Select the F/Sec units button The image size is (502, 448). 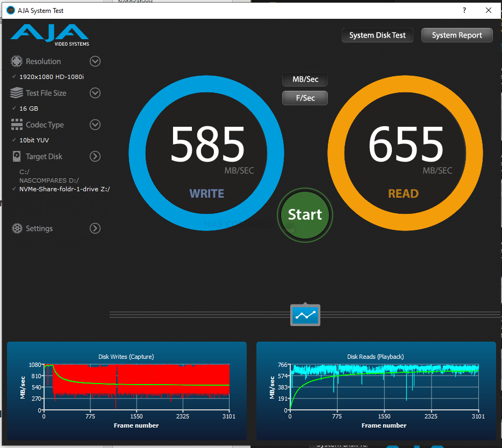click(x=305, y=98)
